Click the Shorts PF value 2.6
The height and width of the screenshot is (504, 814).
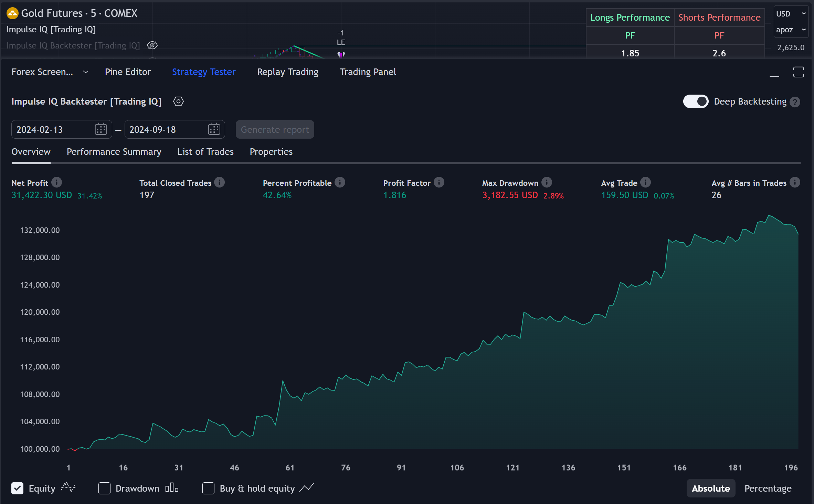[719, 53]
